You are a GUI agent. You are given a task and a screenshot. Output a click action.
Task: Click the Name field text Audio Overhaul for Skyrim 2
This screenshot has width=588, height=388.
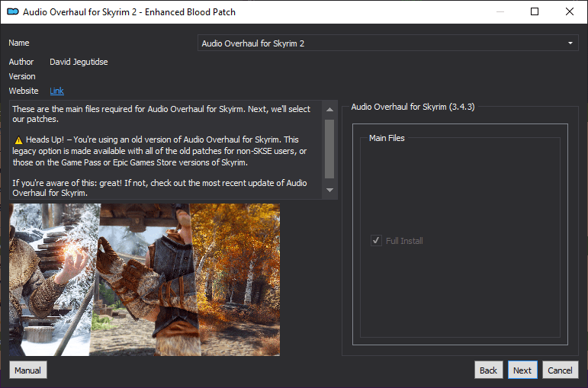pos(253,43)
